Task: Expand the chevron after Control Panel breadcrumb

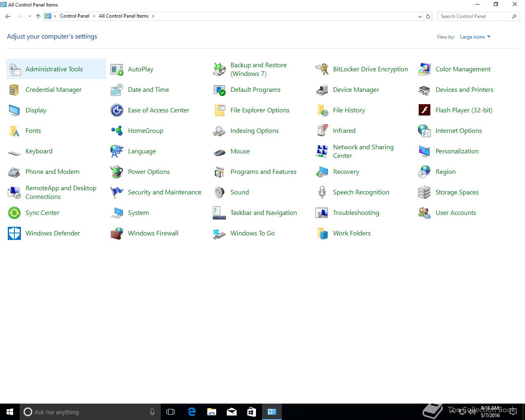Action: pyautogui.click(x=94, y=16)
